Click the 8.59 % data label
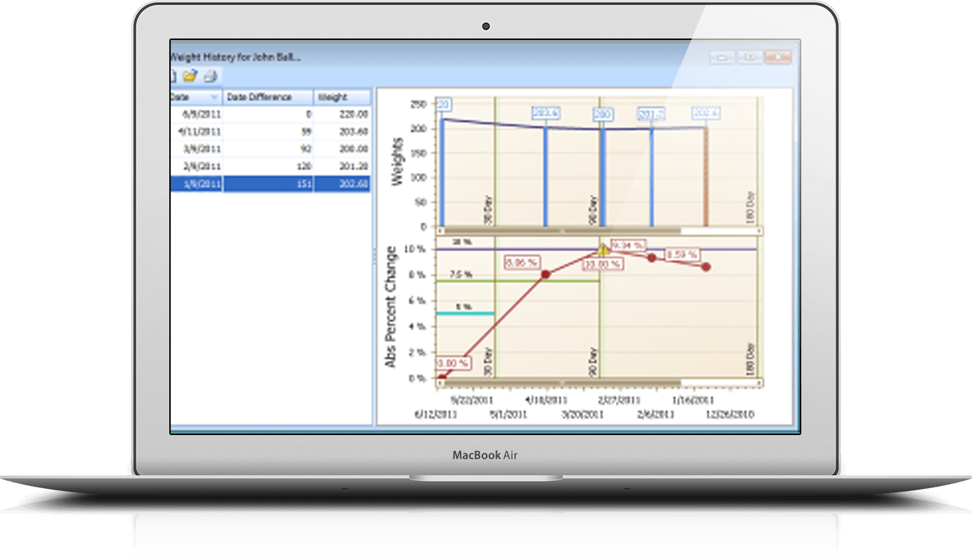This screenshot has width=972, height=560. coord(681,254)
